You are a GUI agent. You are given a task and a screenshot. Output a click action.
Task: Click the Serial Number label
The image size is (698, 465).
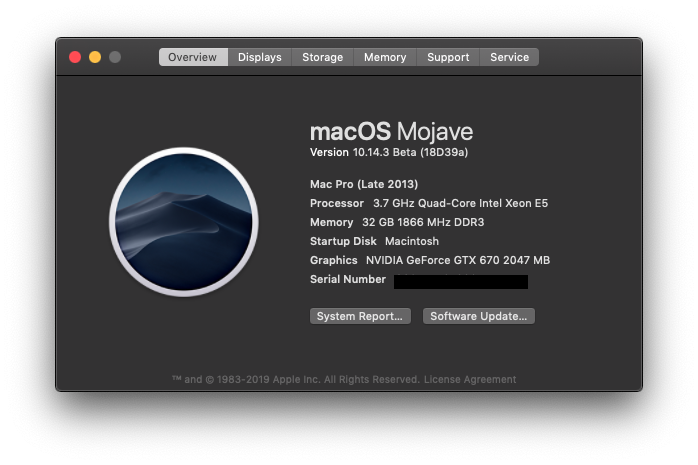point(348,279)
